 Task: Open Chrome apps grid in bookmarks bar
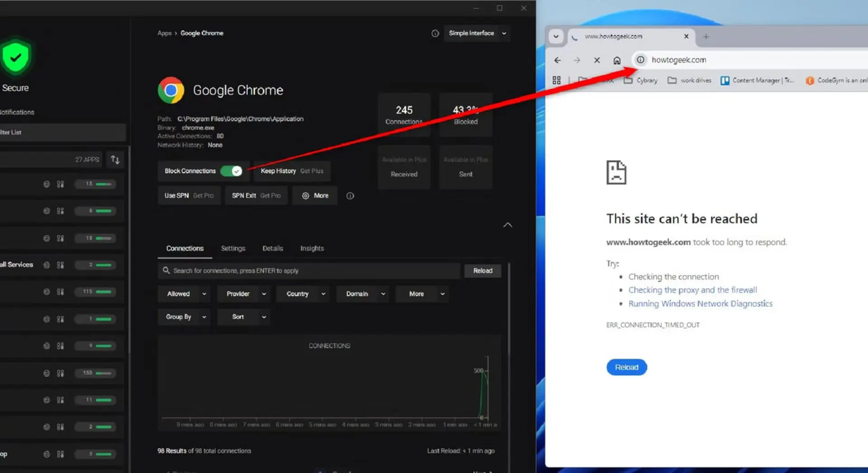pos(557,80)
